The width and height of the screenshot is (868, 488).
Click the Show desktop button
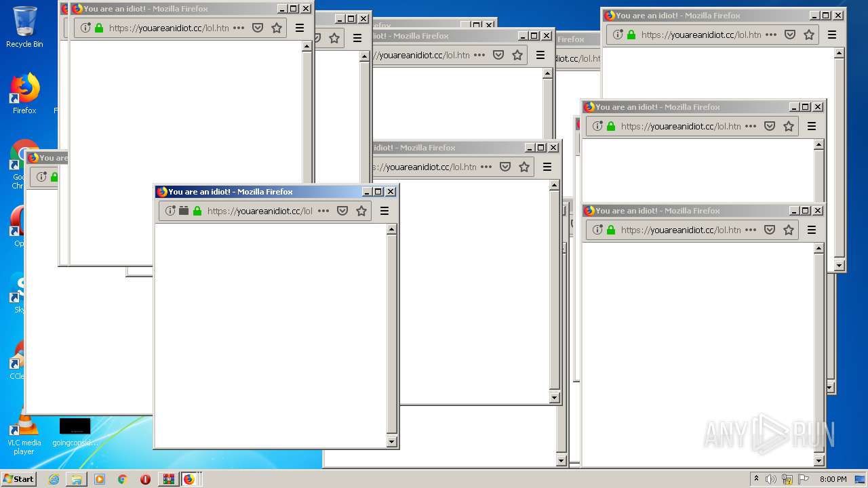pyautogui.click(x=861, y=479)
